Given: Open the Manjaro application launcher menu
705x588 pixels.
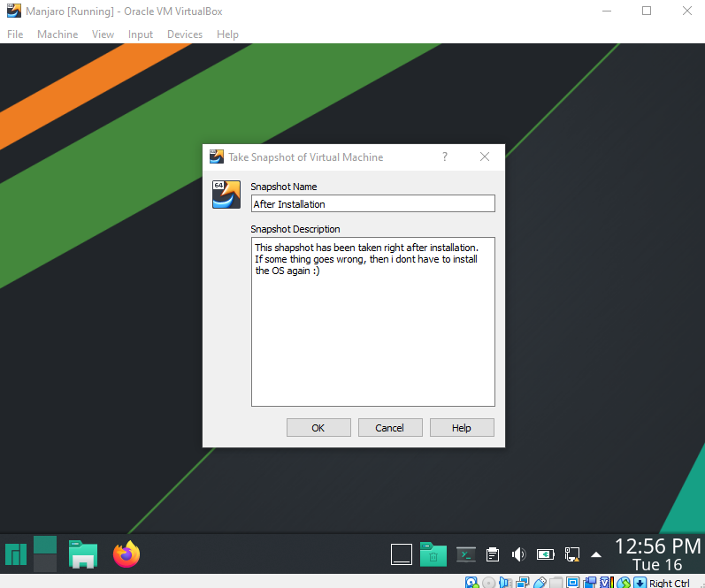Looking at the screenshot, I should [16, 554].
